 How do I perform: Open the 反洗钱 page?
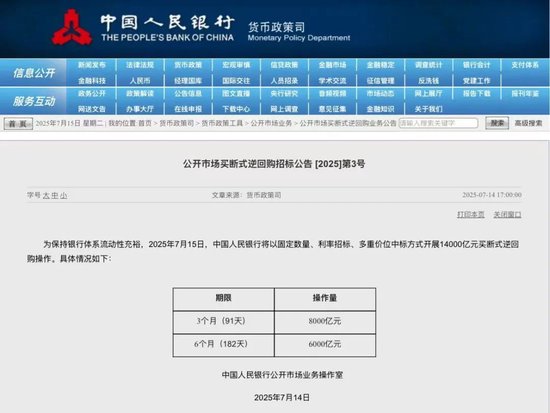coord(429,81)
